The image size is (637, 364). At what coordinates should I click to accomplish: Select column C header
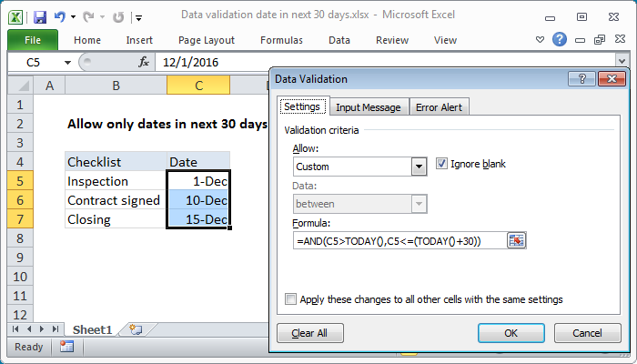198,86
